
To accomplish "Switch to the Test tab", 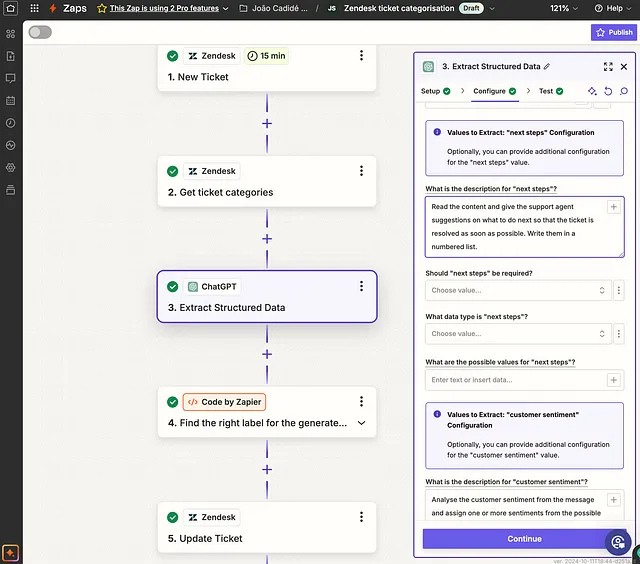I will (551, 91).
